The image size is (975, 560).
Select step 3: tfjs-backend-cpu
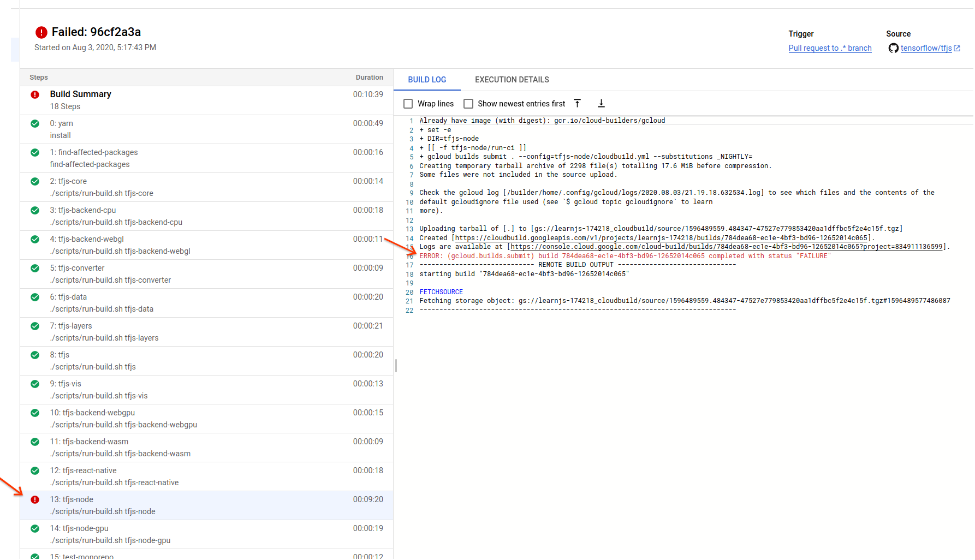pos(206,216)
